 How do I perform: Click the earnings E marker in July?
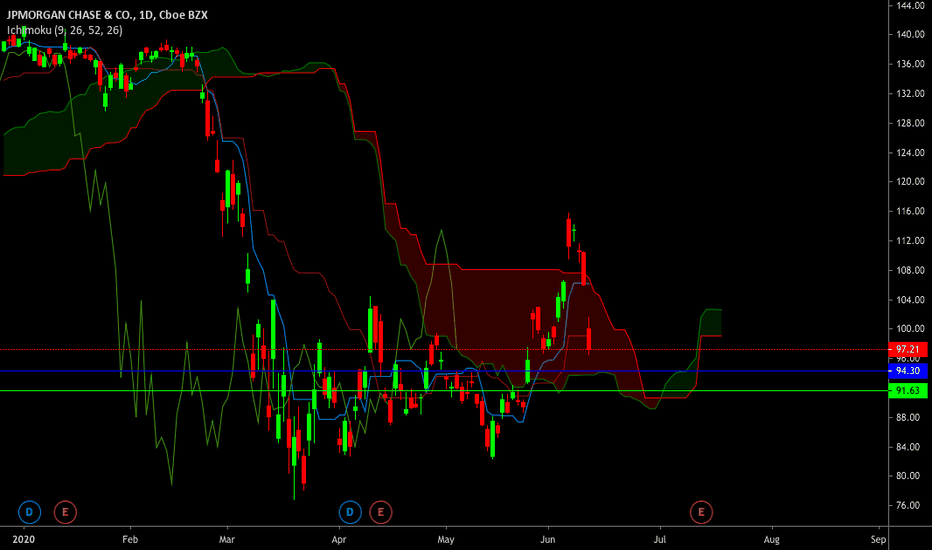[x=701, y=512]
